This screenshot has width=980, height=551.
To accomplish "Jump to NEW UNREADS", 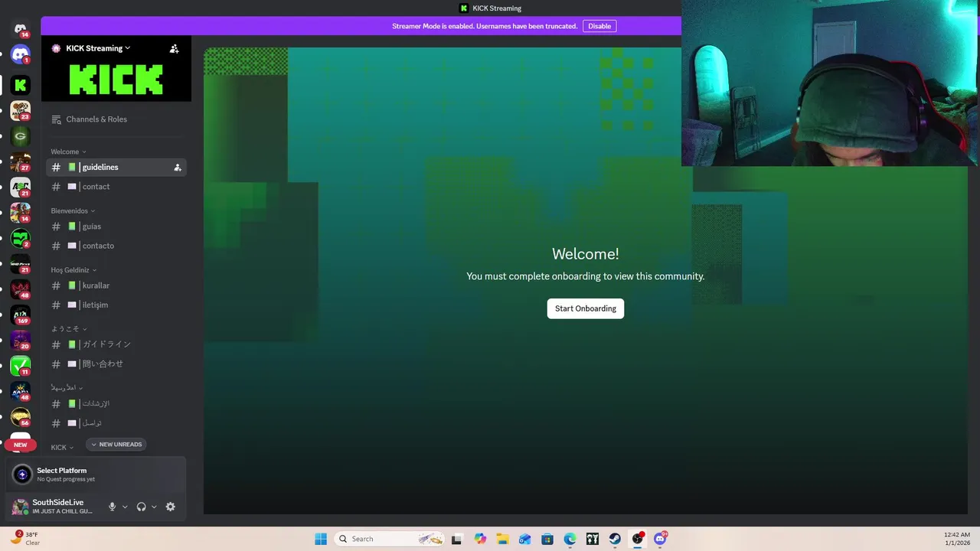I will (x=116, y=445).
